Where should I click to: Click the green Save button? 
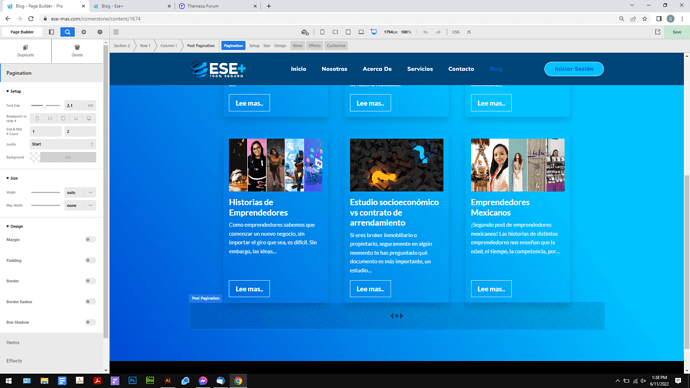point(677,32)
